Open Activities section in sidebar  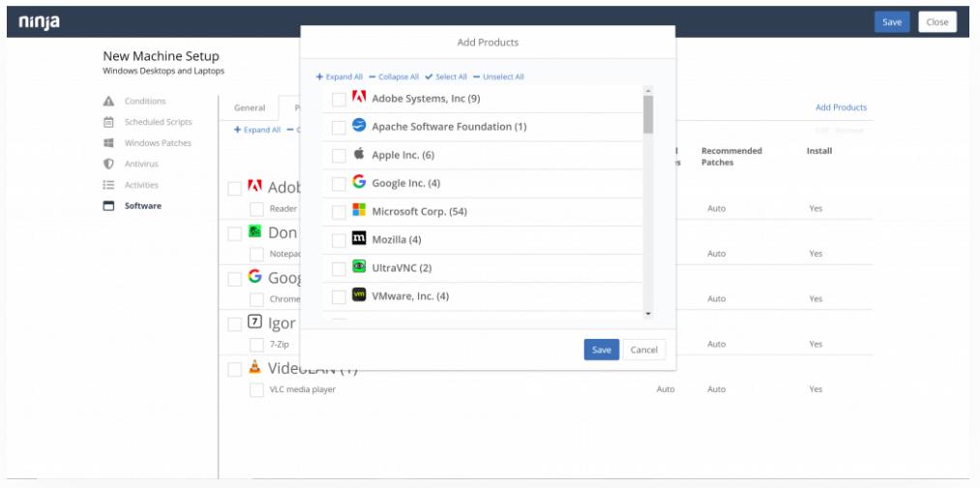tap(141, 185)
